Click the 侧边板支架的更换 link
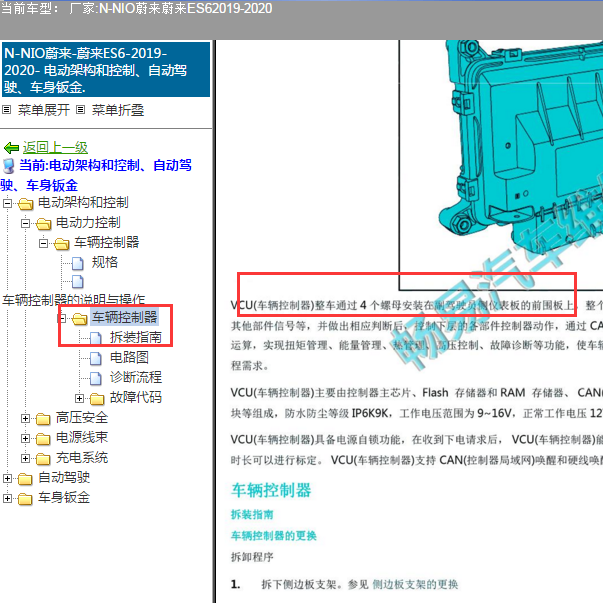Image resolution: width=603 pixels, height=603 pixels. point(415,585)
